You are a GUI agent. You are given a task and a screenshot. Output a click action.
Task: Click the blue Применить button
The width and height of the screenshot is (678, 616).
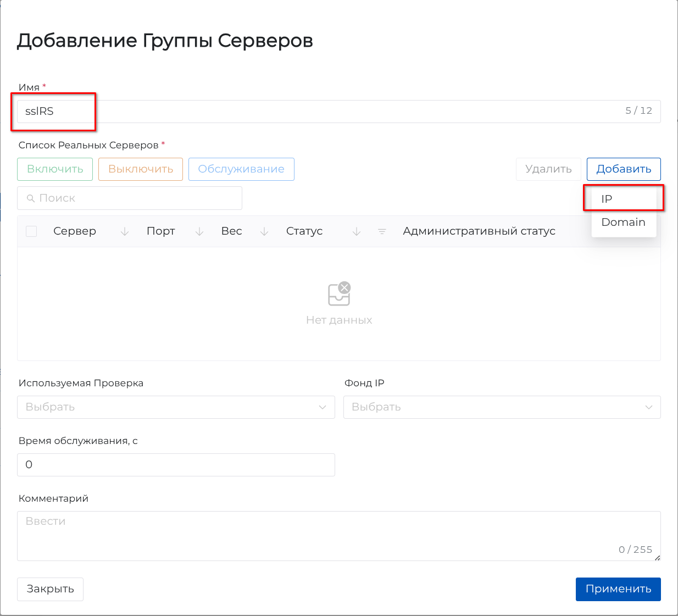tap(618, 589)
